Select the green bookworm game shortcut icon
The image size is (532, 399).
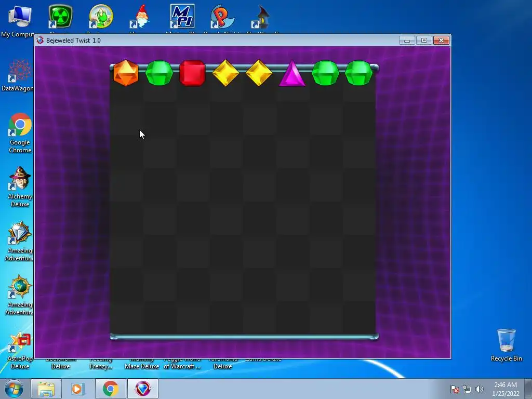[101, 16]
